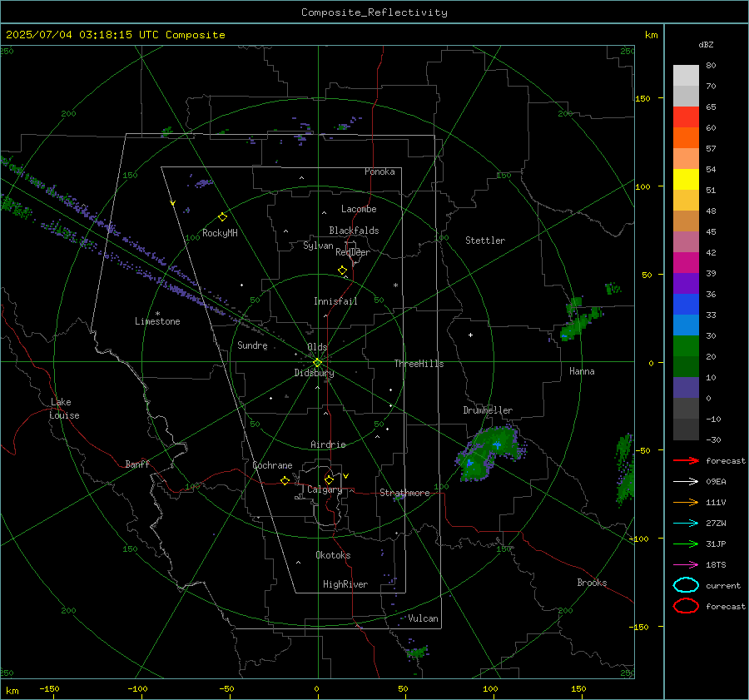
Task: Click the storm cell southeast of Drumheller
Action: click(489, 451)
